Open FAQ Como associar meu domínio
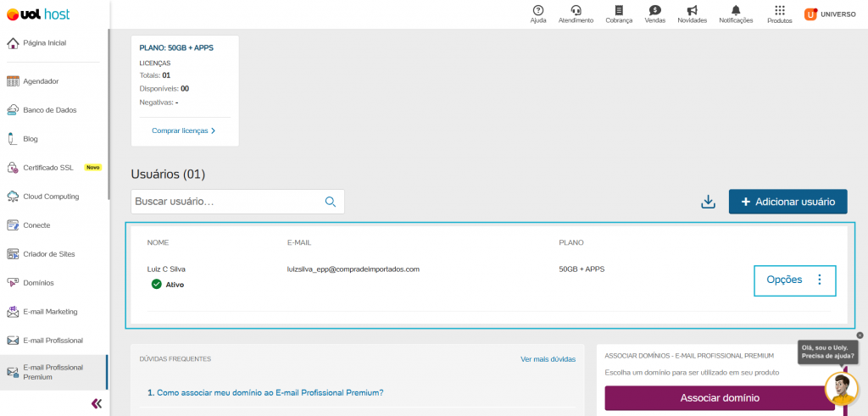This screenshot has height=416, width=868. [x=265, y=393]
